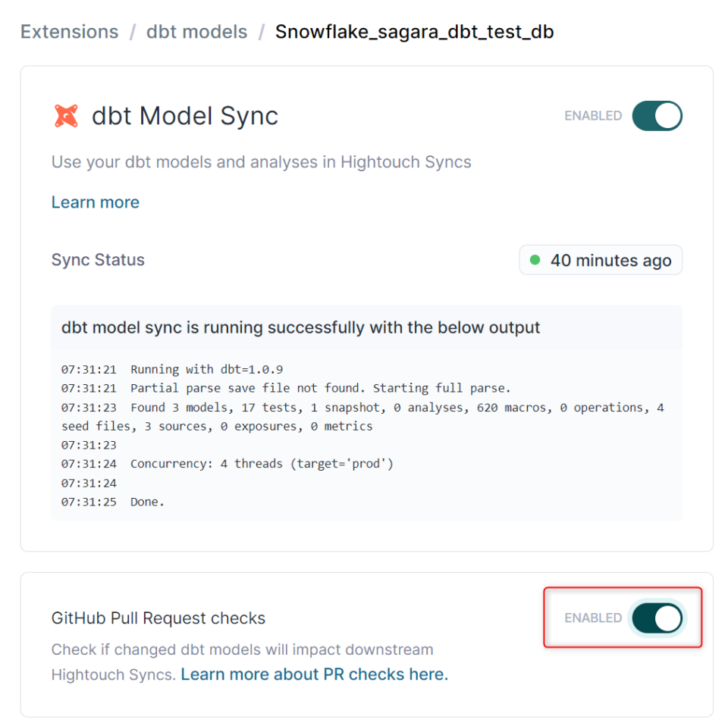Click the ENABLED label beside the top toggle
The height and width of the screenshot is (726, 728).
pos(592,115)
